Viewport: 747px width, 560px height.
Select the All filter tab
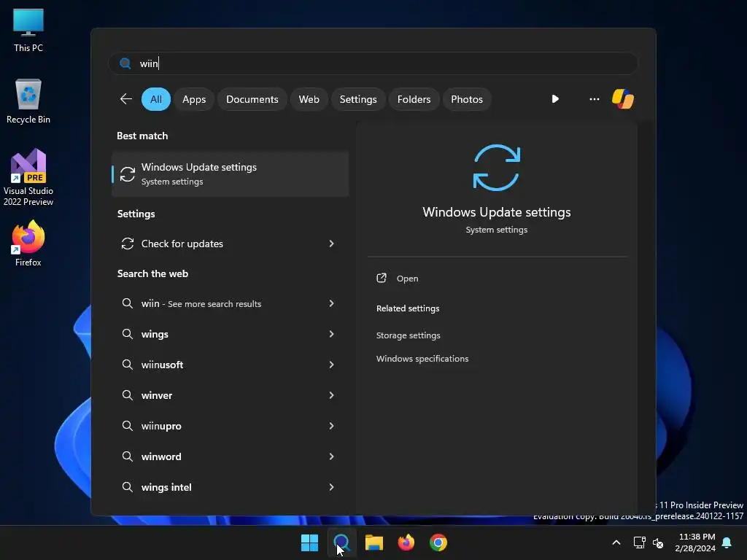click(156, 99)
